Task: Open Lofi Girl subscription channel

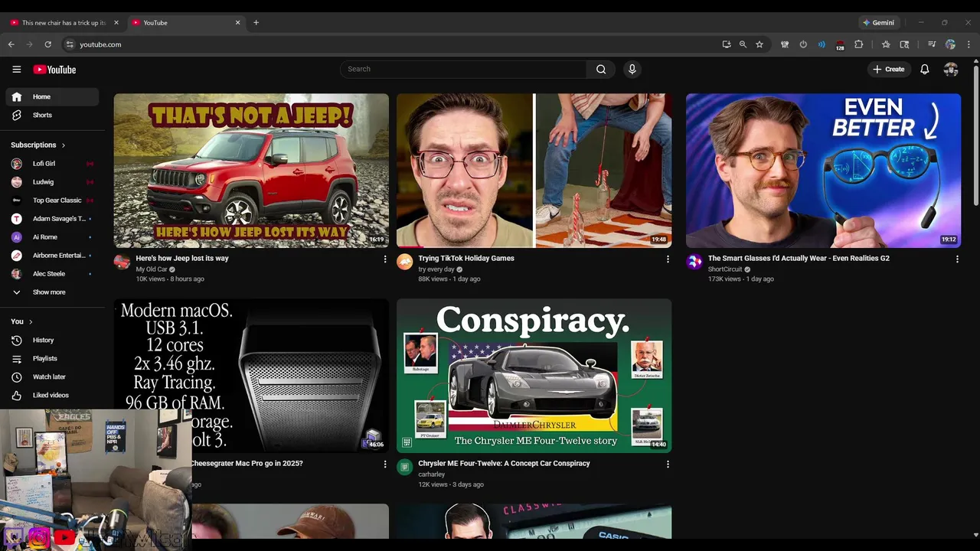Action: [x=52, y=164]
